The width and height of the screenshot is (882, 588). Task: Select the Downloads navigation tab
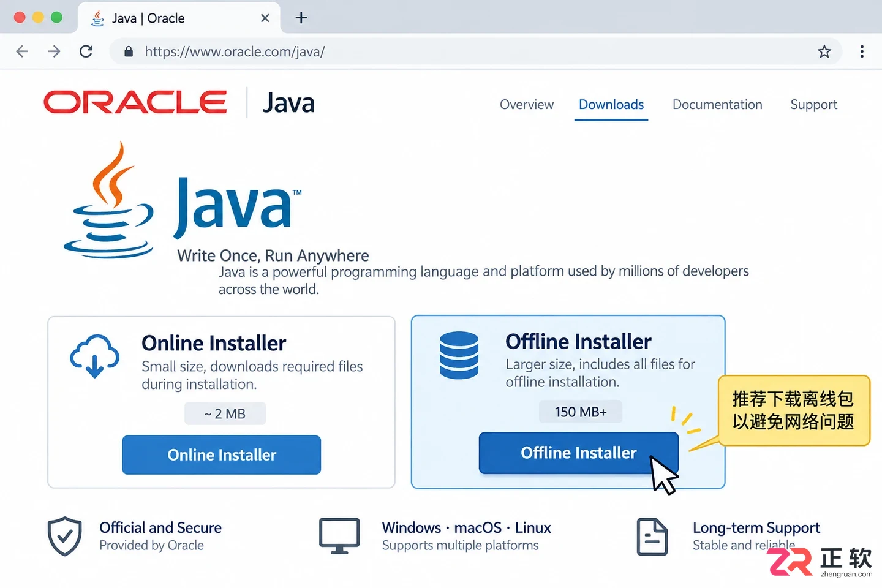pos(611,105)
